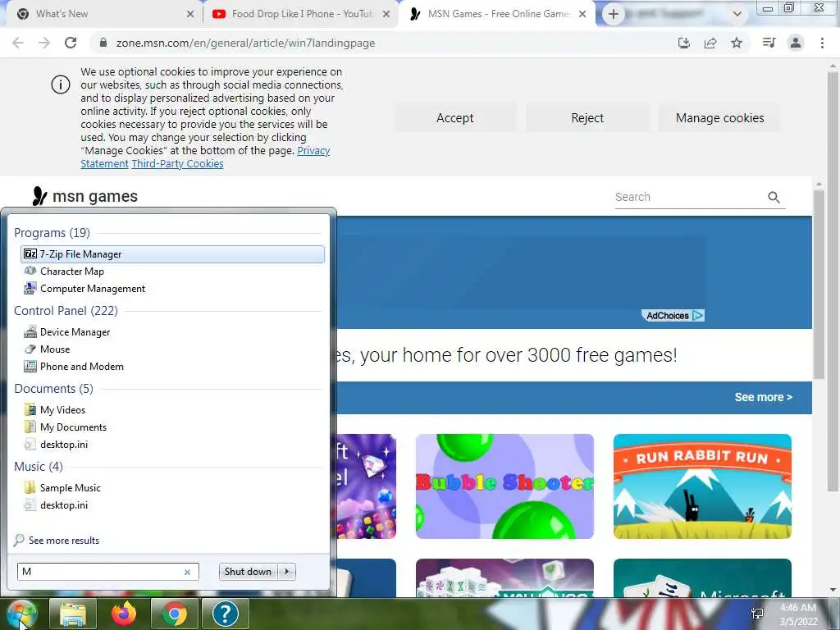Click the Music (4) group header
840x630 pixels.
click(39, 467)
